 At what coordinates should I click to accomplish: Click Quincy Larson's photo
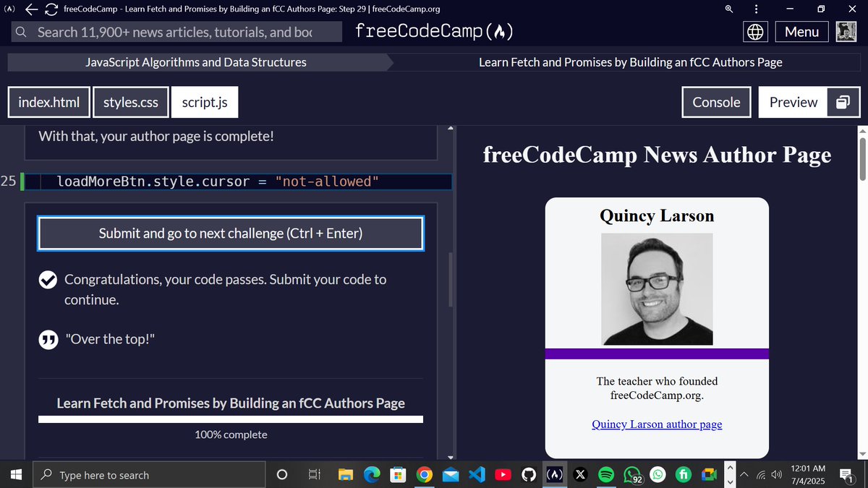(657, 289)
